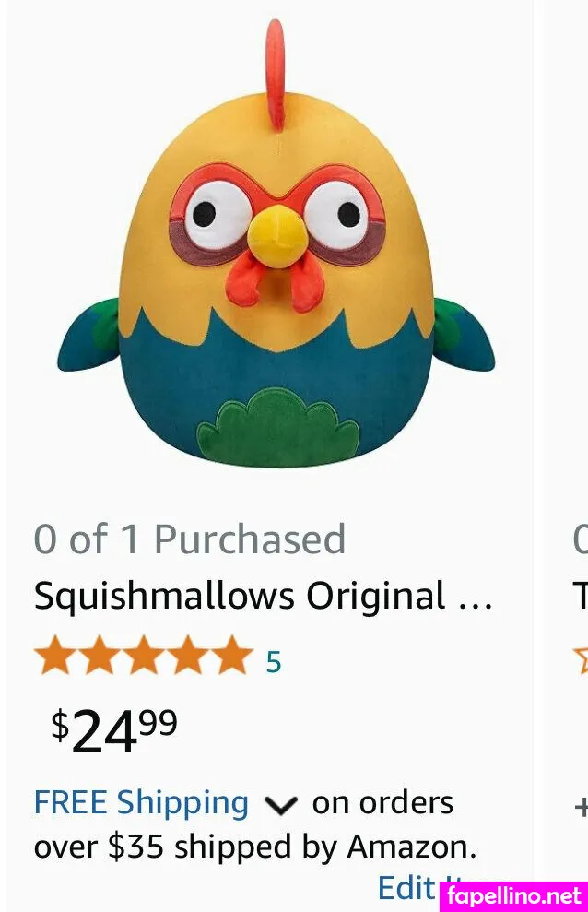588x912 pixels.
Task: Click the second orange rating star
Action: point(100,656)
